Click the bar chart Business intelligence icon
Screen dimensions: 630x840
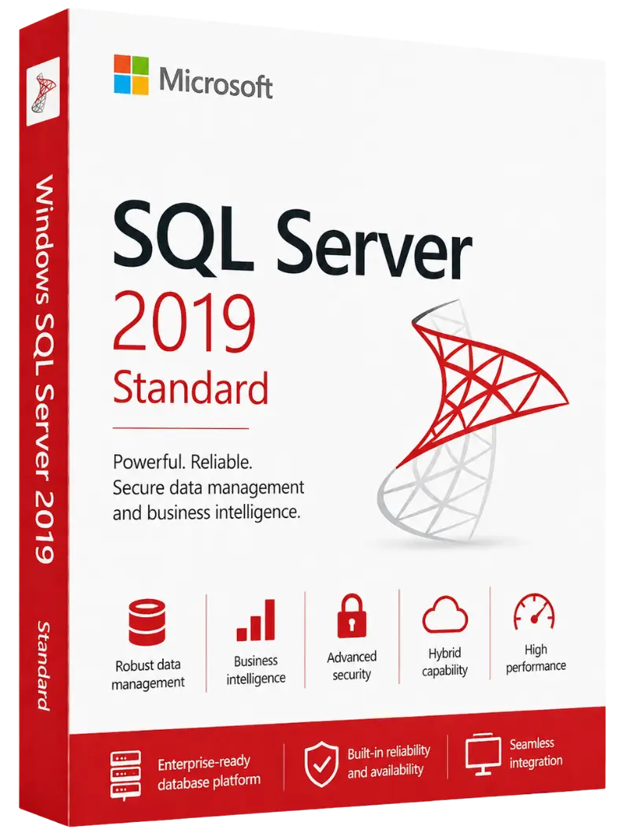pos(255,620)
